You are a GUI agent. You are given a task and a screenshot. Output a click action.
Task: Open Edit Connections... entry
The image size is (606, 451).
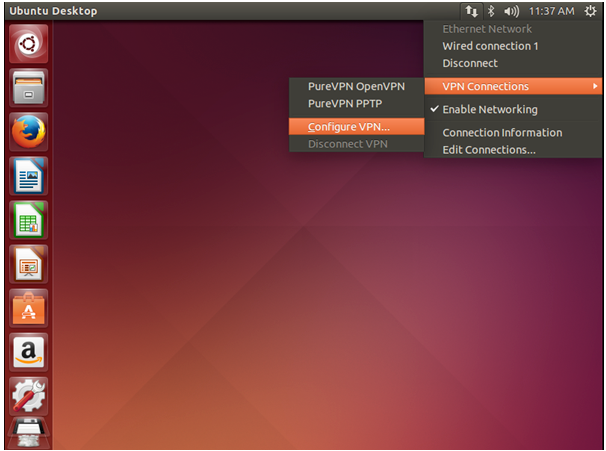(x=514, y=150)
